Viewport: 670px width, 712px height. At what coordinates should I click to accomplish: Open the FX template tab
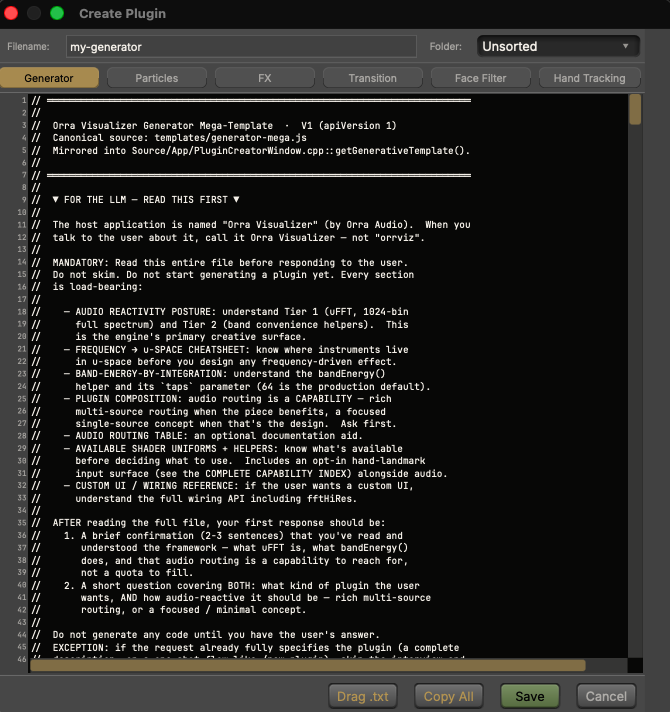pyautogui.click(x=265, y=78)
